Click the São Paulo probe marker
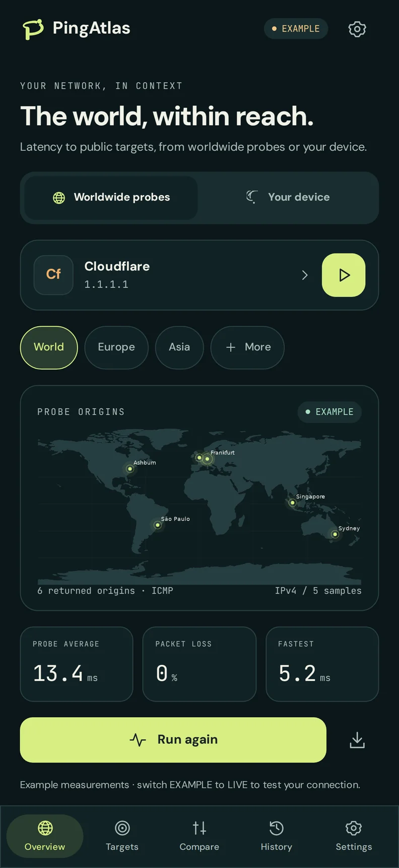 click(158, 526)
